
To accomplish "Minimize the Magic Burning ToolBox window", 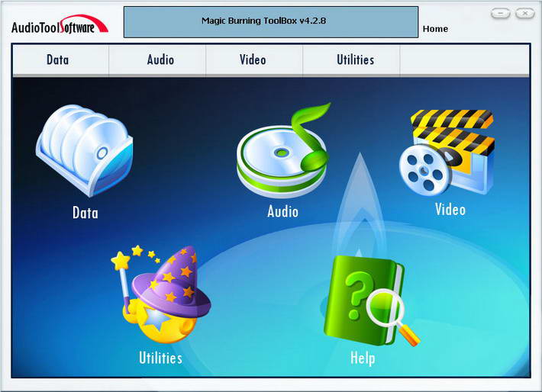I will coord(500,14).
